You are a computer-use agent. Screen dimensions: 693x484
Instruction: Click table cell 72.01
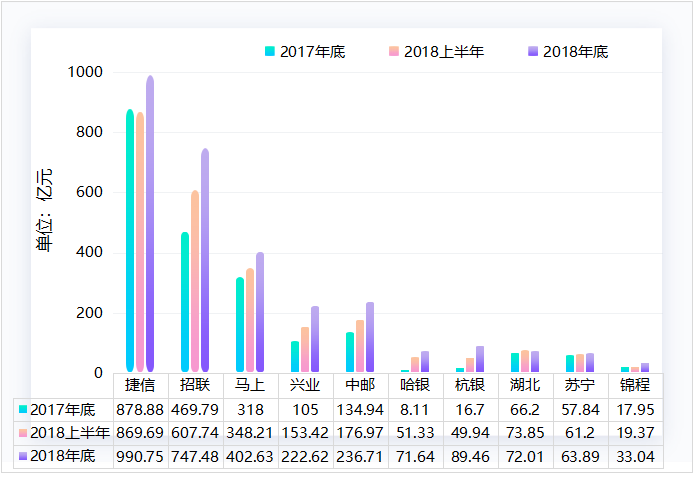tap(525, 456)
